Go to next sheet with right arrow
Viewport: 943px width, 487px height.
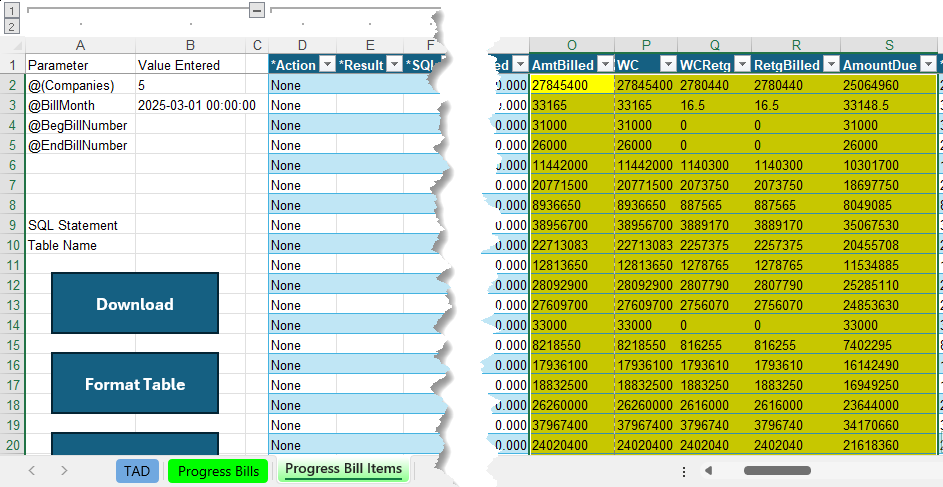[64, 471]
